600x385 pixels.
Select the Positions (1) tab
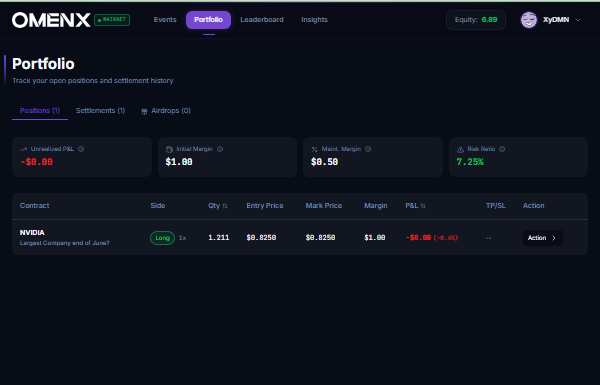point(40,111)
